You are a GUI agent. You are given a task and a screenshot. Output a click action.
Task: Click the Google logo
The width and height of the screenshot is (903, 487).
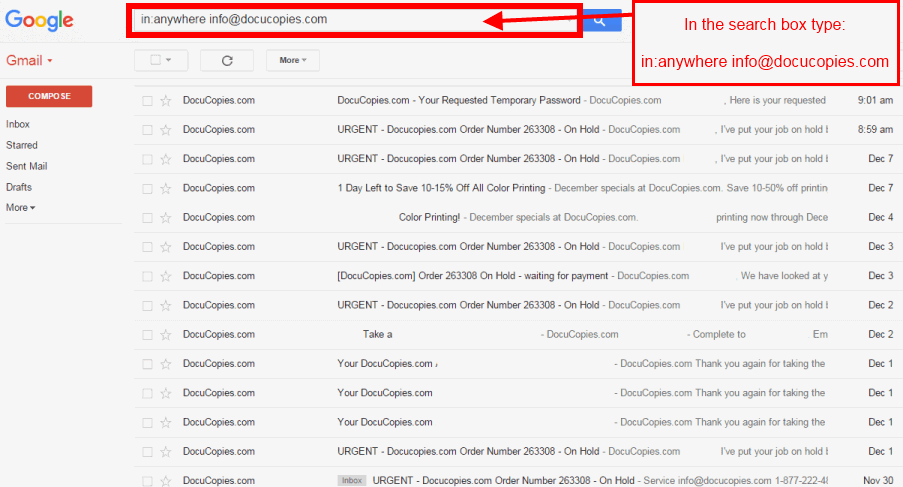click(40, 21)
